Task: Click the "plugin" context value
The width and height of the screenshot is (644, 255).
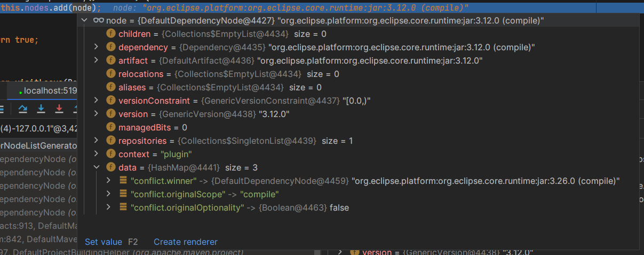Action: coord(176,154)
